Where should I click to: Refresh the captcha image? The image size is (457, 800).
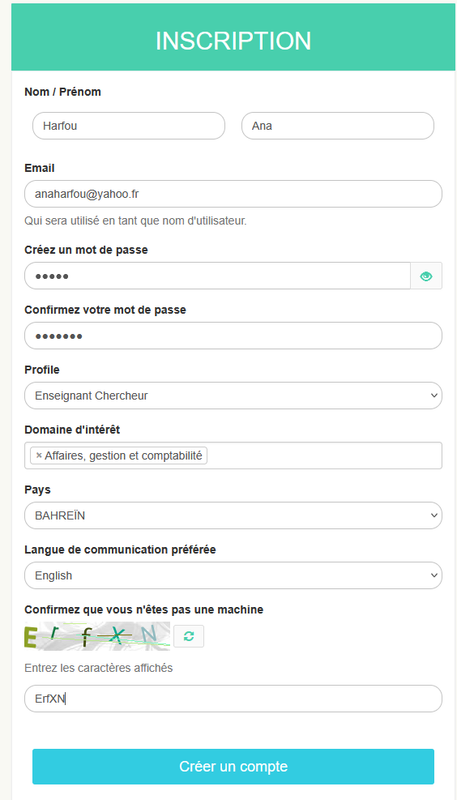click(189, 636)
